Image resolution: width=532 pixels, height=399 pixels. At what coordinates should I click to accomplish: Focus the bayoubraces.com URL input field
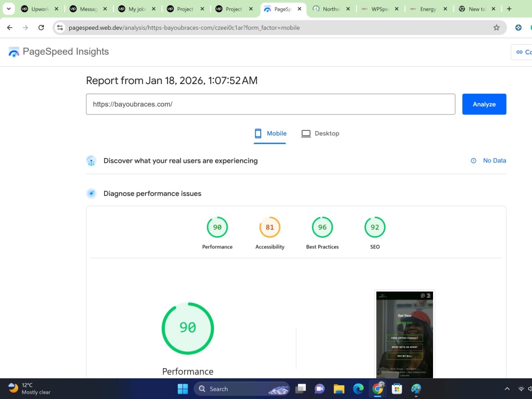(270, 104)
